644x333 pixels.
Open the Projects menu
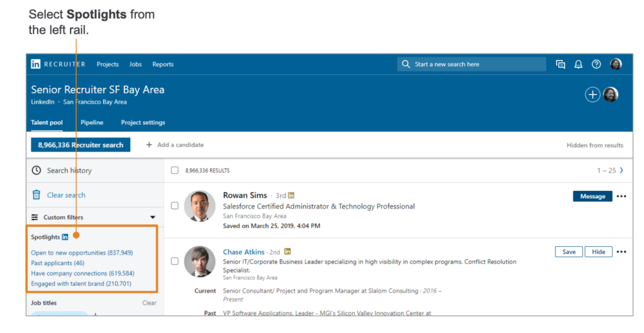[x=108, y=64]
